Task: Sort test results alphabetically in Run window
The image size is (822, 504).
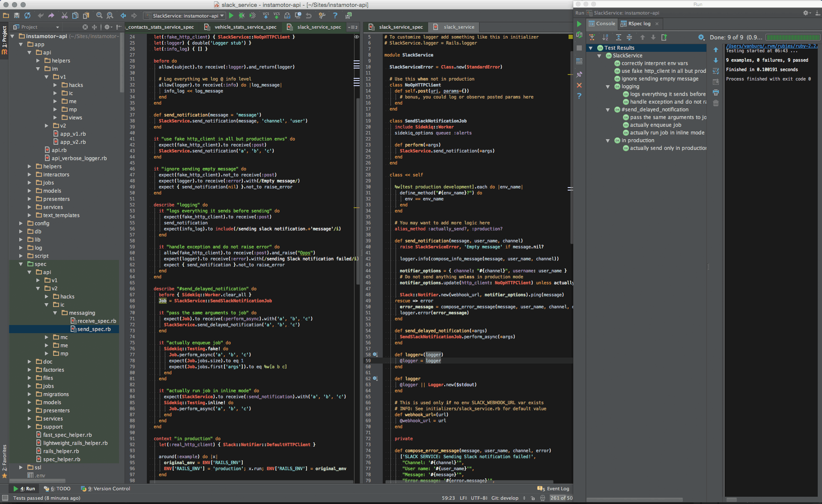Action: pos(605,38)
